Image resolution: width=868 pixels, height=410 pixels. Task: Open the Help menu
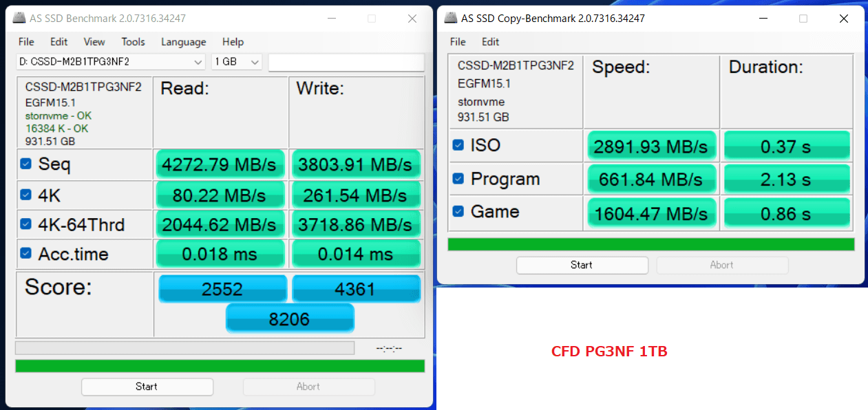click(x=233, y=42)
